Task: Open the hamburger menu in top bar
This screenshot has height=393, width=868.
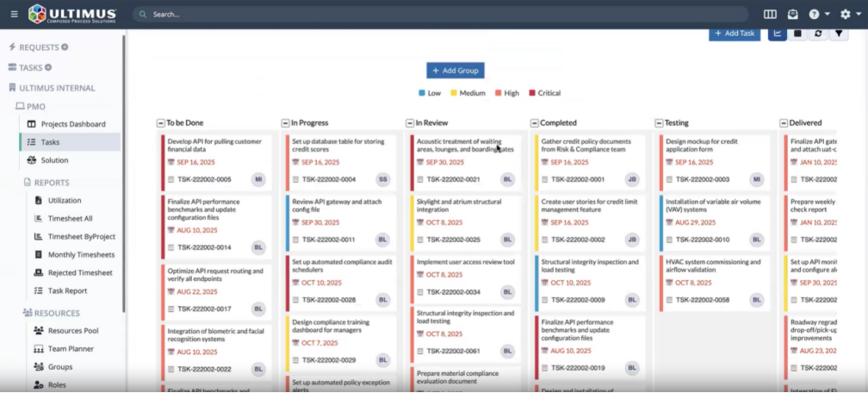Action: pyautogui.click(x=15, y=14)
